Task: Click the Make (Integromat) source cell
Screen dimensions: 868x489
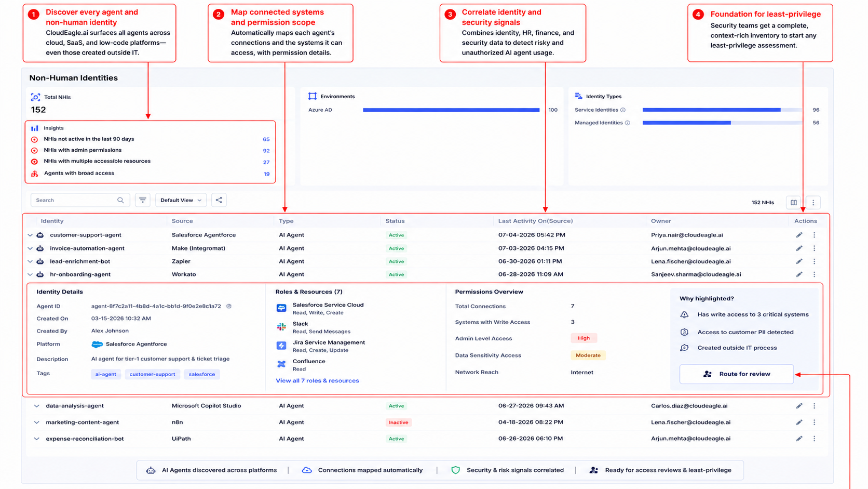Action: click(x=198, y=248)
